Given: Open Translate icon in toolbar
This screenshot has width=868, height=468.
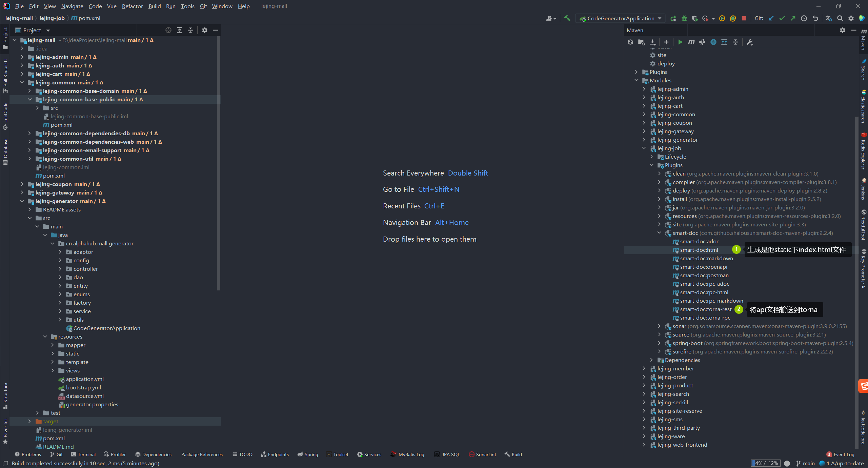Looking at the screenshot, I should [829, 18].
